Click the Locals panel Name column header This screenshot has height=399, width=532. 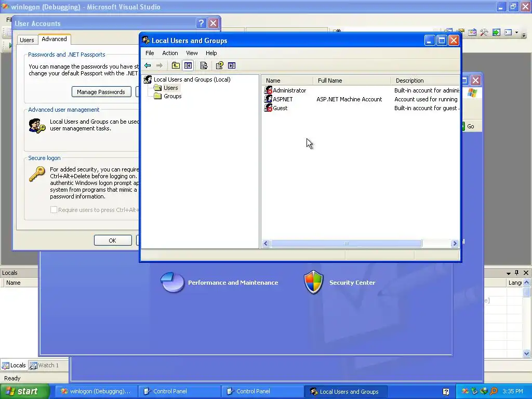coord(19,283)
